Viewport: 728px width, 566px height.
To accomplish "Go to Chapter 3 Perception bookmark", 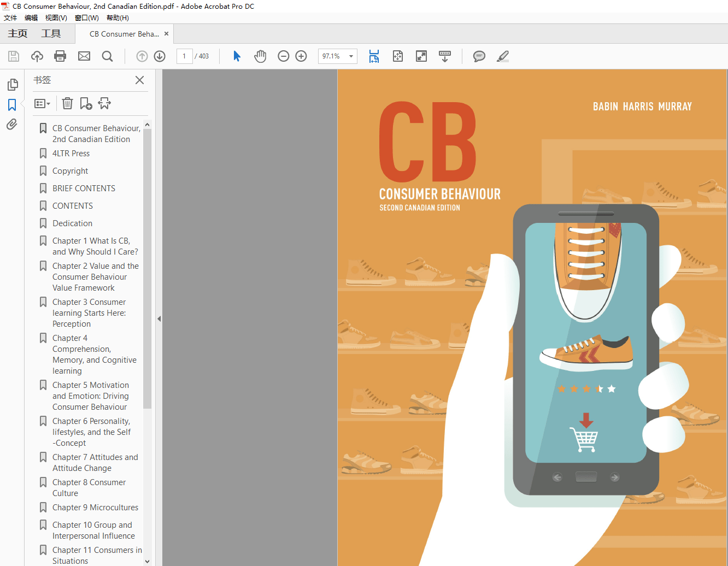I will tap(89, 313).
